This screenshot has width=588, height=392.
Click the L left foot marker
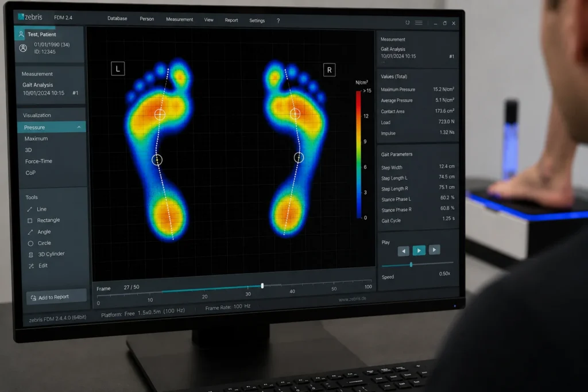click(118, 69)
